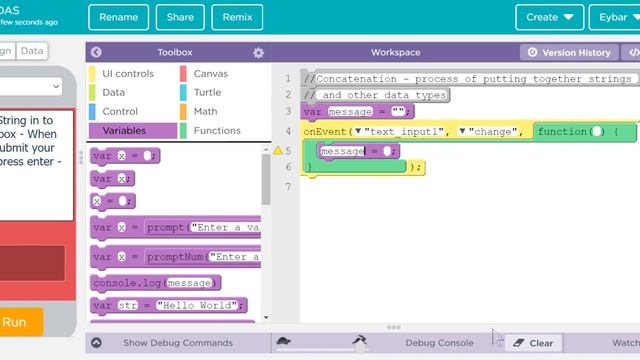Viewport: 640px width, 360px height.
Task: Pick the 'var x = promptNum' block
Action: pos(176,257)
